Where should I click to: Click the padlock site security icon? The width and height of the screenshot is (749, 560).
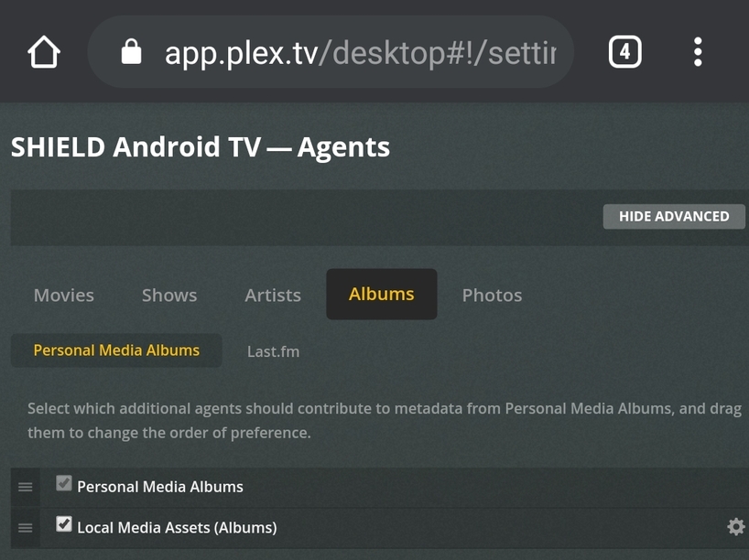pyautogui.click(x=132, y=52)
